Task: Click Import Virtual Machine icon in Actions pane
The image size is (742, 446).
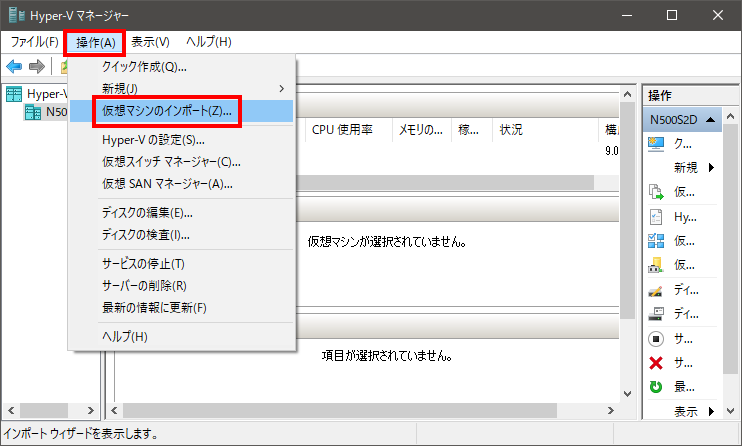Action: (656, 192)
